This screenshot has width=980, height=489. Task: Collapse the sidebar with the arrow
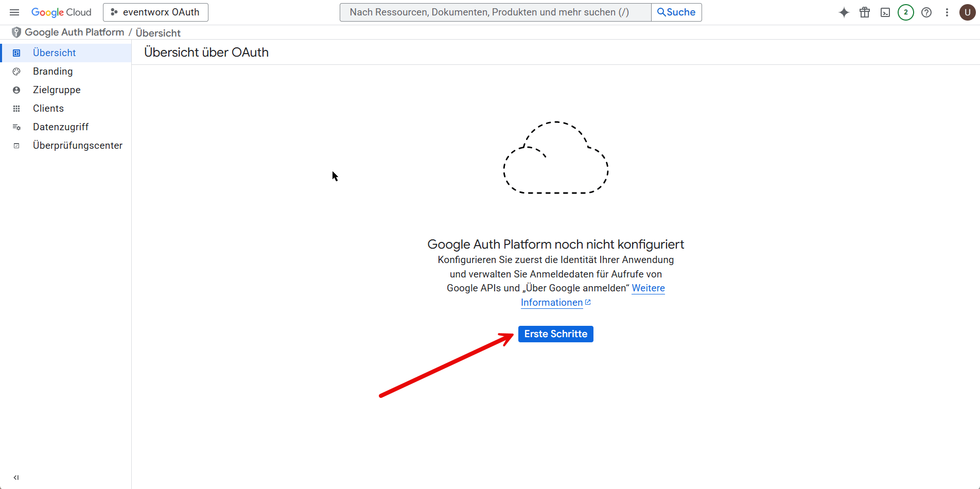point(16,478)
